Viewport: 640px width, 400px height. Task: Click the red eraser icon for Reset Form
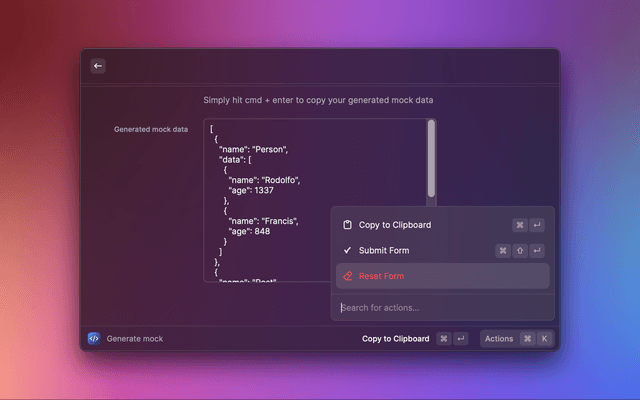click(347, 276)
